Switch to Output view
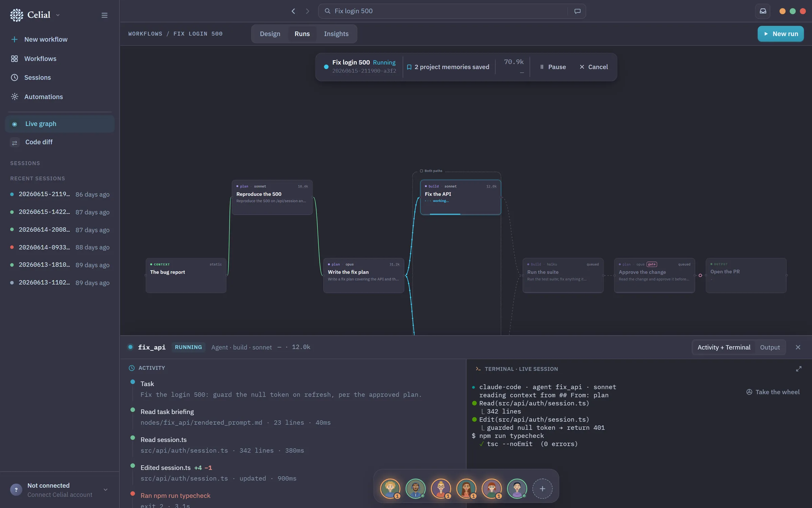Viewport: 812px width, 508px height. pos(770,347)
